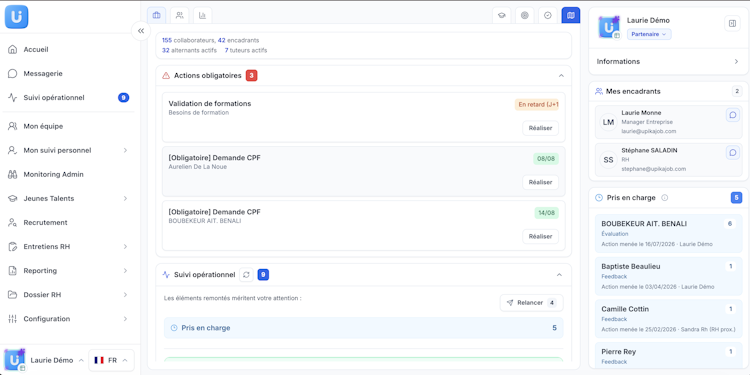Open Camille Cottin Feedback card
Image resolution: width=750 pixels, height=375 pixels.
click(669, 319)
